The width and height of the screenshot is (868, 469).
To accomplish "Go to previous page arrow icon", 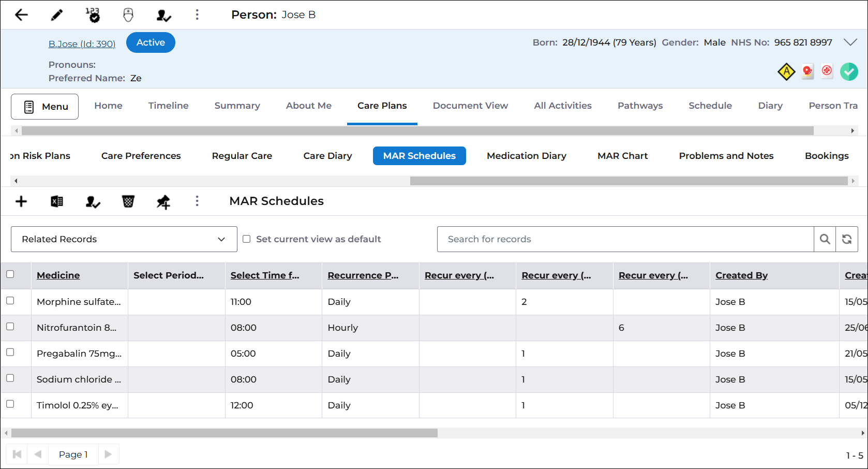I will pos(38,454).
